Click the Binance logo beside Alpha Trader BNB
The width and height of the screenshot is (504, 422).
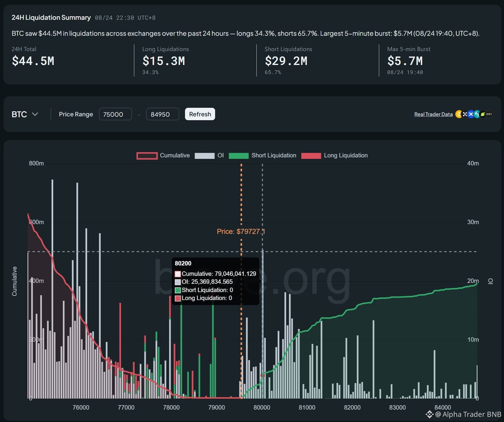coord(430,414)
